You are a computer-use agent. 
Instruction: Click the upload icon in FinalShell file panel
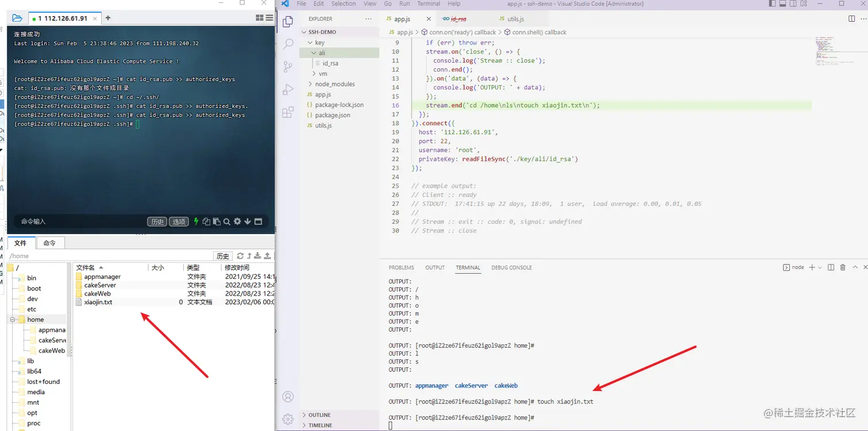point(267,256)
